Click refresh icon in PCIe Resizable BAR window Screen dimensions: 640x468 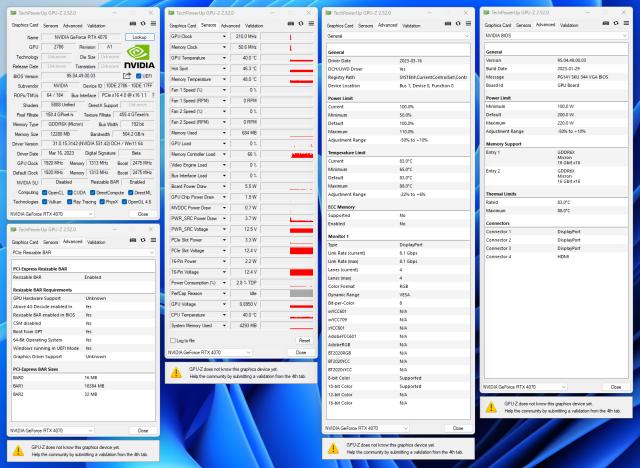click(143, 241)
